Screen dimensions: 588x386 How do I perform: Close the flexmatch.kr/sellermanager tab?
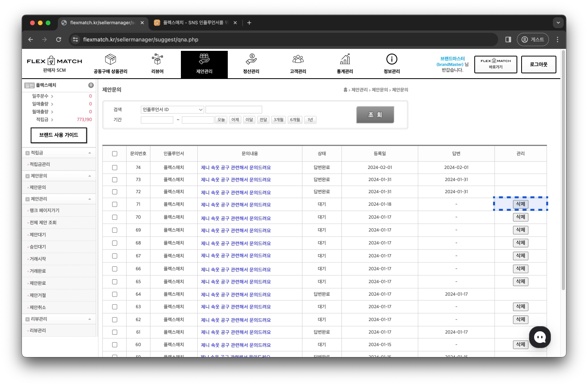[x=142, y=23]
